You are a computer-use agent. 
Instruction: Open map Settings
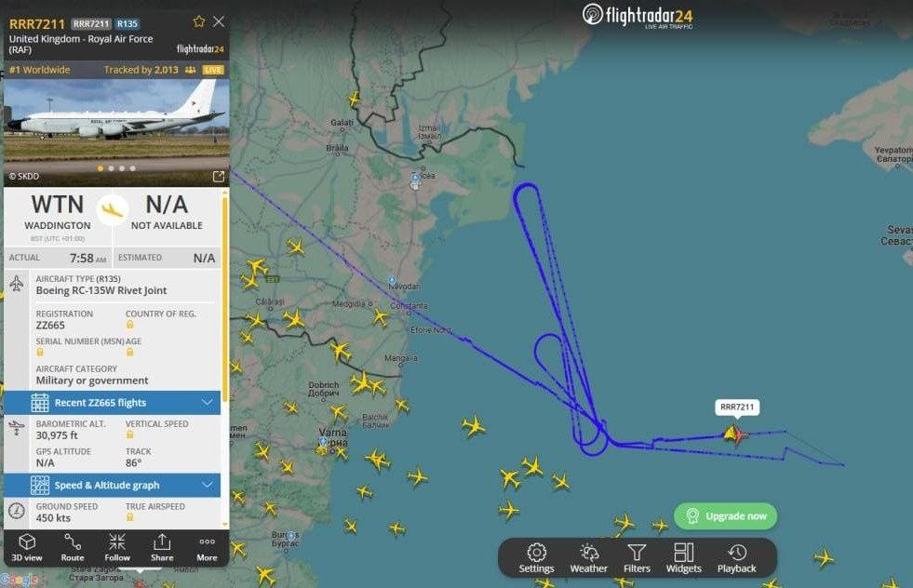(536, 558)
